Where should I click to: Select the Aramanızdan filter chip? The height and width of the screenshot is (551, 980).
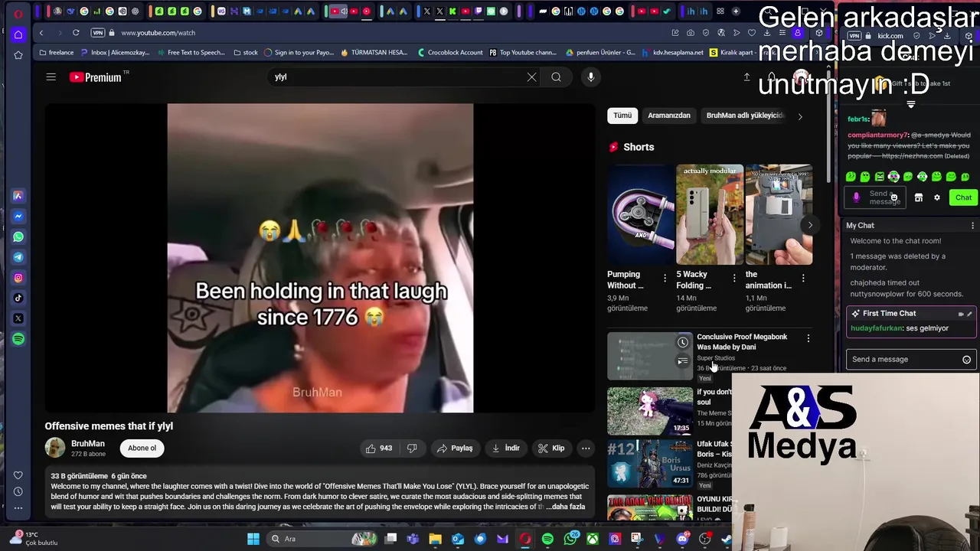[669, 116]
